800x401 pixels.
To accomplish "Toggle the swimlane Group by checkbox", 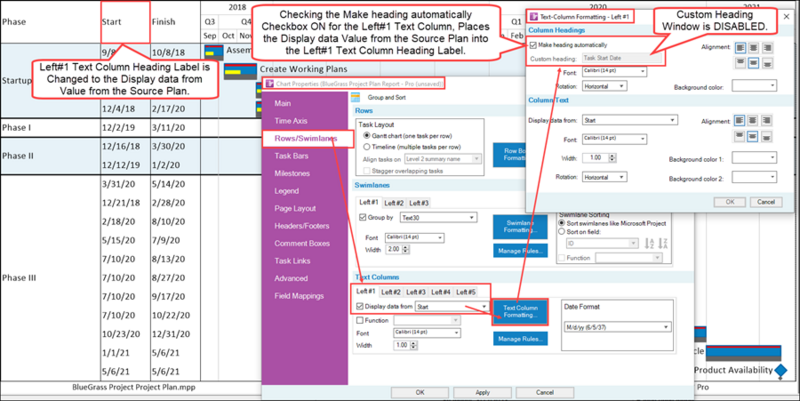I will (363, 217).
